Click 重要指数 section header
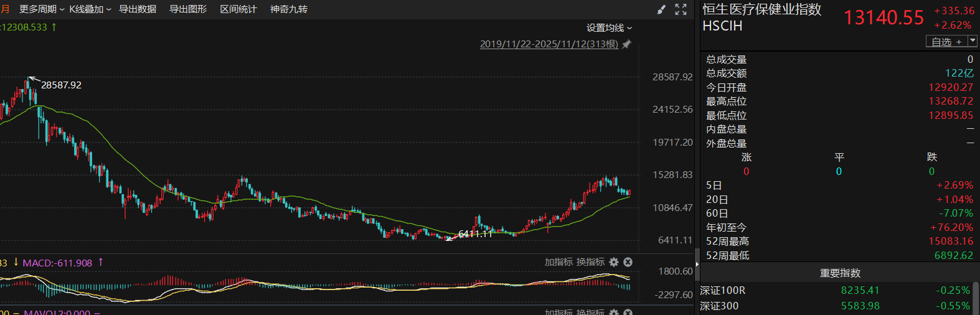Image resolution: width=980 pixels, height=315 pixels. click(840, 273)
